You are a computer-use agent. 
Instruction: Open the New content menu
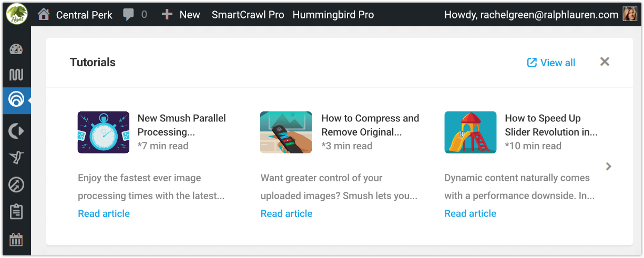[181, 15]
